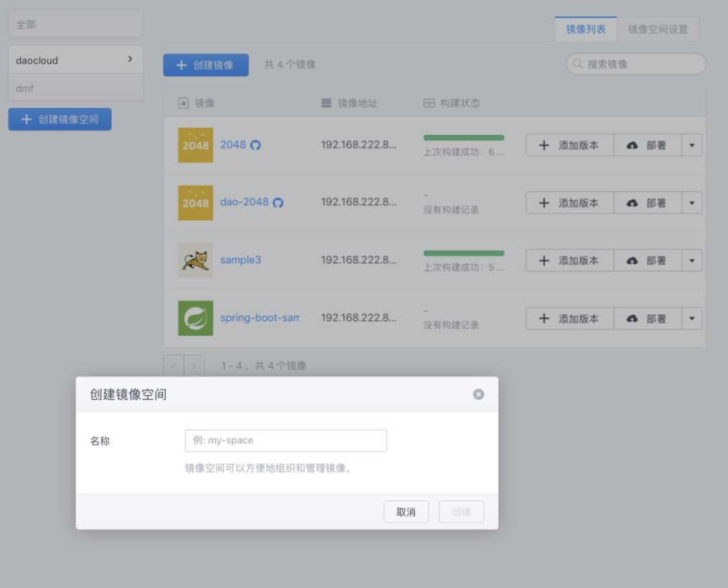The width and height of the screenshot is (728, 588).
Task: Add version for spring-boot-sample image
Action: click(x=570, y=319)
